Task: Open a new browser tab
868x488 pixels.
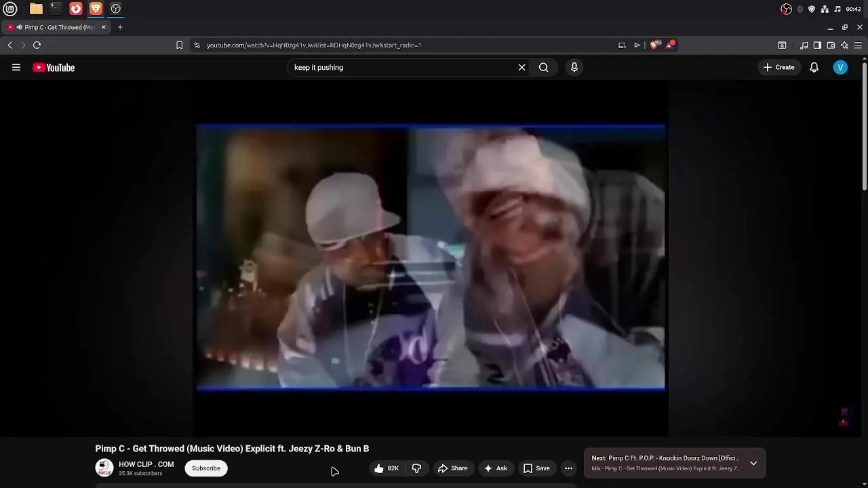Action: [x=120, y=27]
